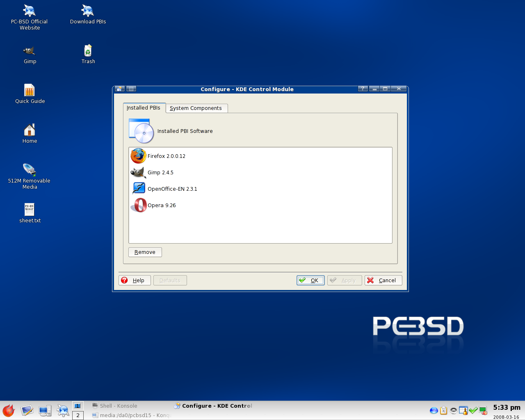Select the 'OpenOffice-EN 2.3.1' list entry text
This screenshot has height=420, width=525.
coord(172,189)
